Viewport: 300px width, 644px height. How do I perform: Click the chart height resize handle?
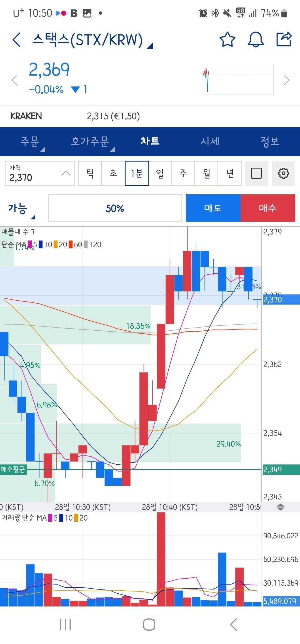tap(281, 507)
